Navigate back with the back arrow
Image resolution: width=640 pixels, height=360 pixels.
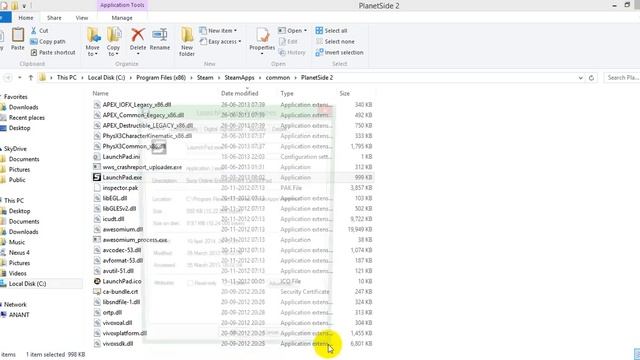coord(7,78)
